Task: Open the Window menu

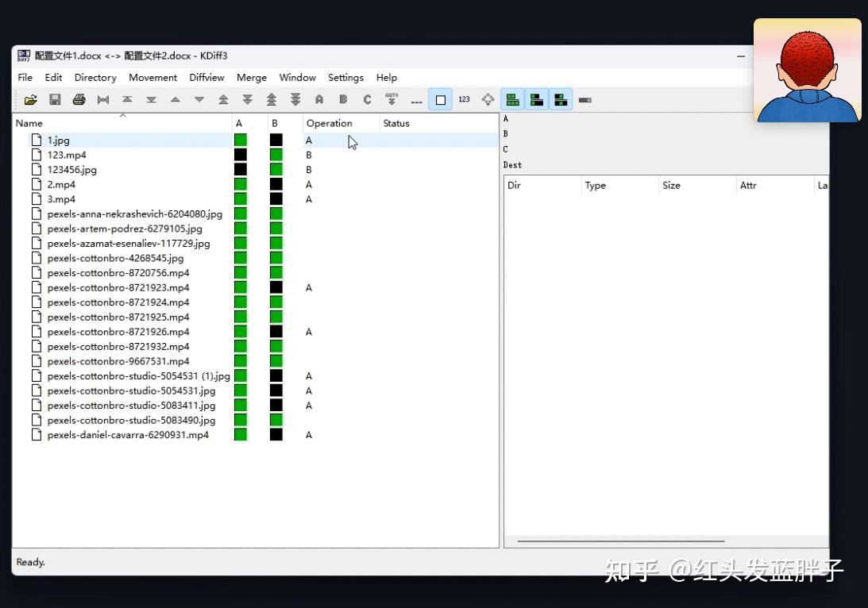Action: coord(297,78)
